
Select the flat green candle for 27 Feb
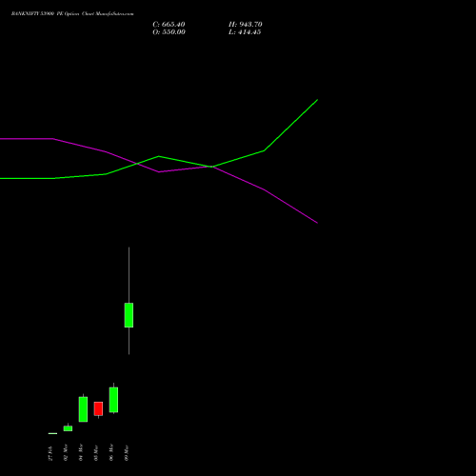[52, 433]
